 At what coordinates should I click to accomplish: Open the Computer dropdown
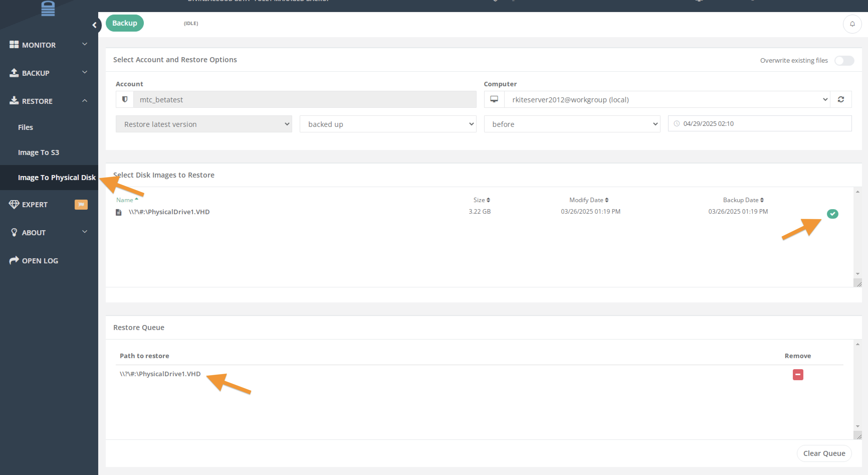tap(667, 99)
